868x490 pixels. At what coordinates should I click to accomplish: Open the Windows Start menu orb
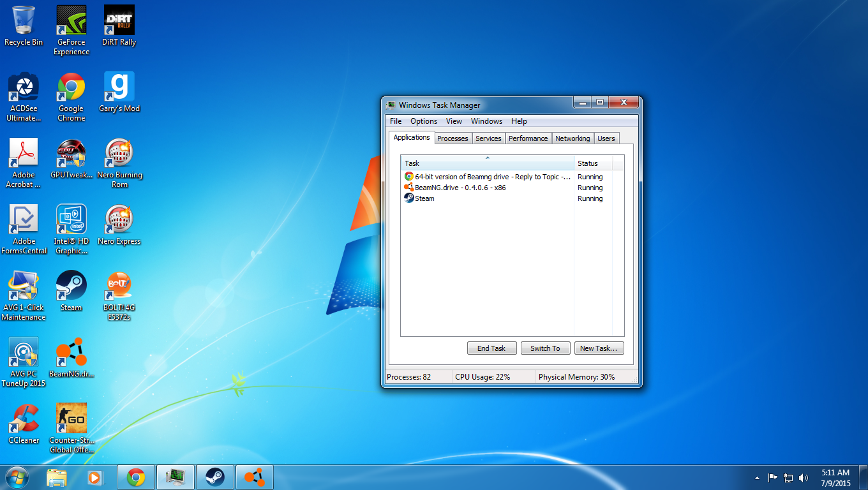click(x=17, y=477)
